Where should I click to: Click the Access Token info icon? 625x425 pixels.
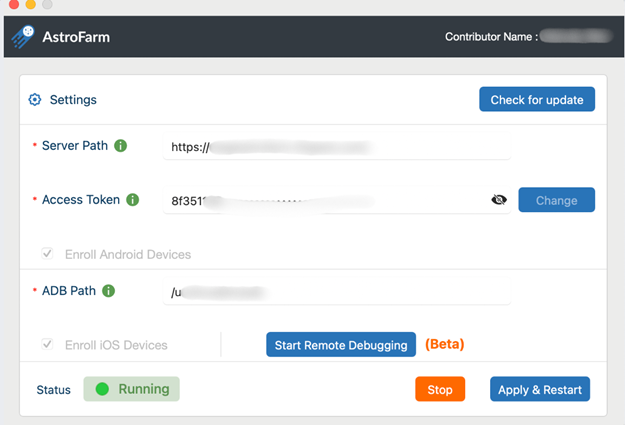click(x=133, y=200)
